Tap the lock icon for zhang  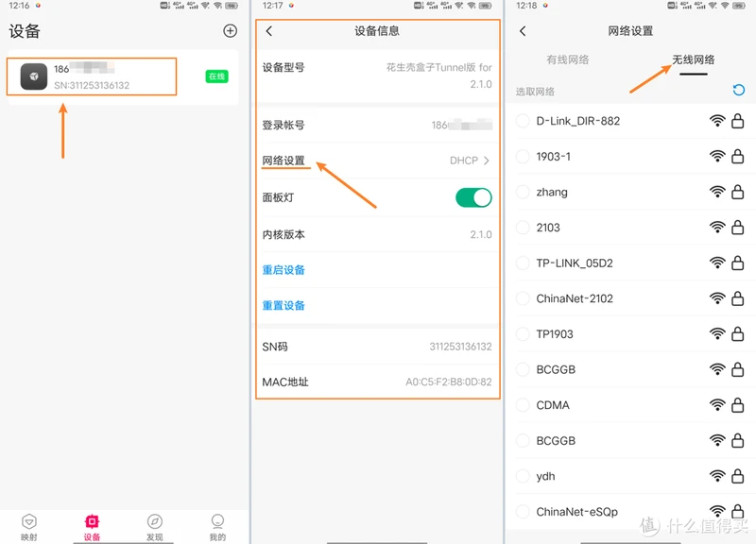737,192
